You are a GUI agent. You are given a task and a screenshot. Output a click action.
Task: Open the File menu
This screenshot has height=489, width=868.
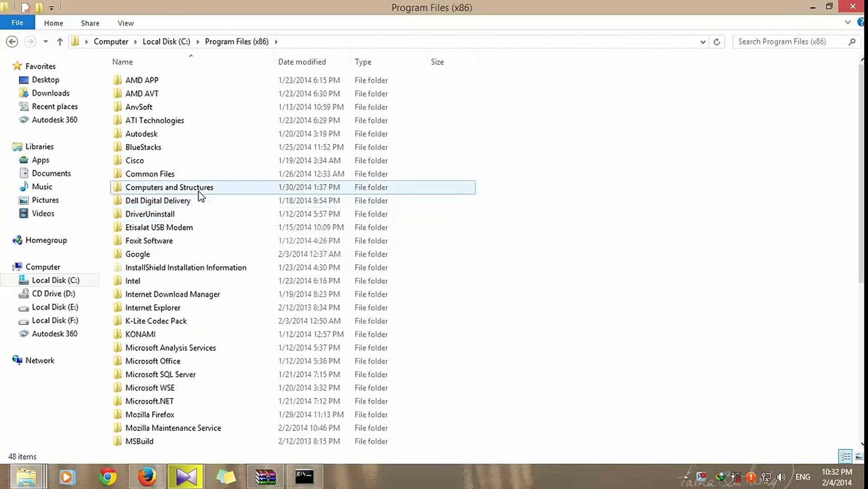17,23
